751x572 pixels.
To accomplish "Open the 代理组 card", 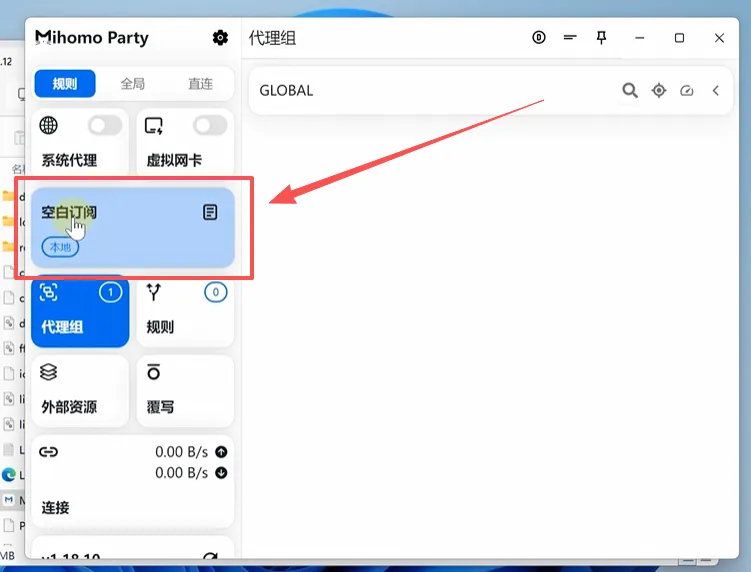I will pos(80,311).
